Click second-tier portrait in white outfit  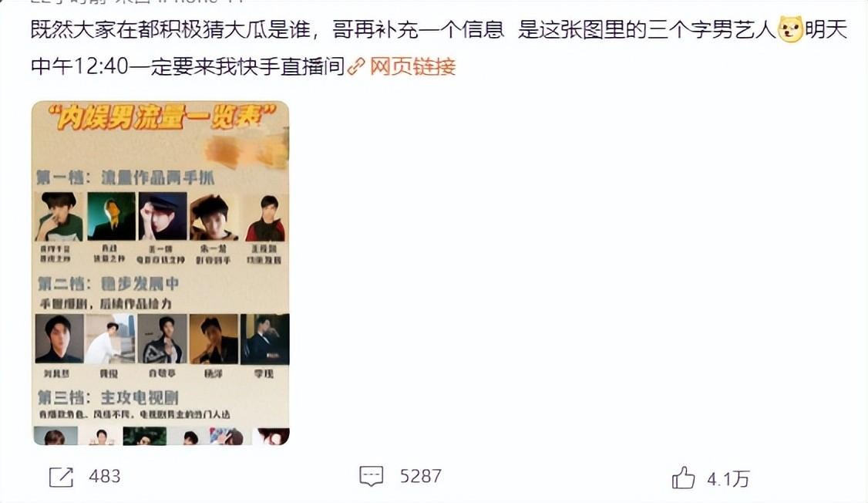[x=109, y=339]
